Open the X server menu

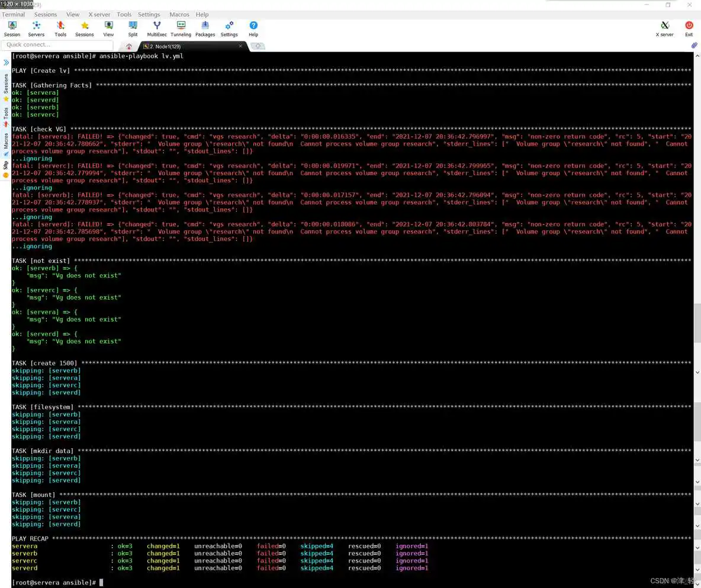click(99, 14)
